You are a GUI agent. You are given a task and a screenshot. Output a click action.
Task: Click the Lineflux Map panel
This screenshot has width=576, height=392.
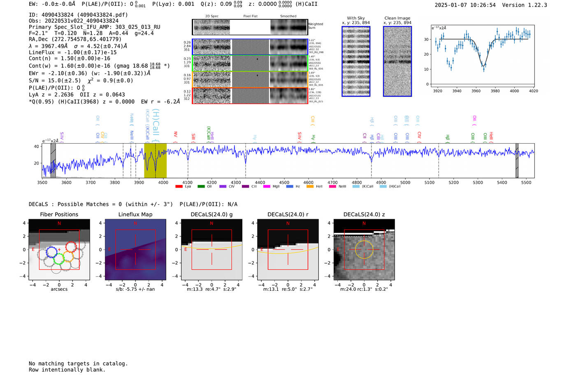point(135,250)
